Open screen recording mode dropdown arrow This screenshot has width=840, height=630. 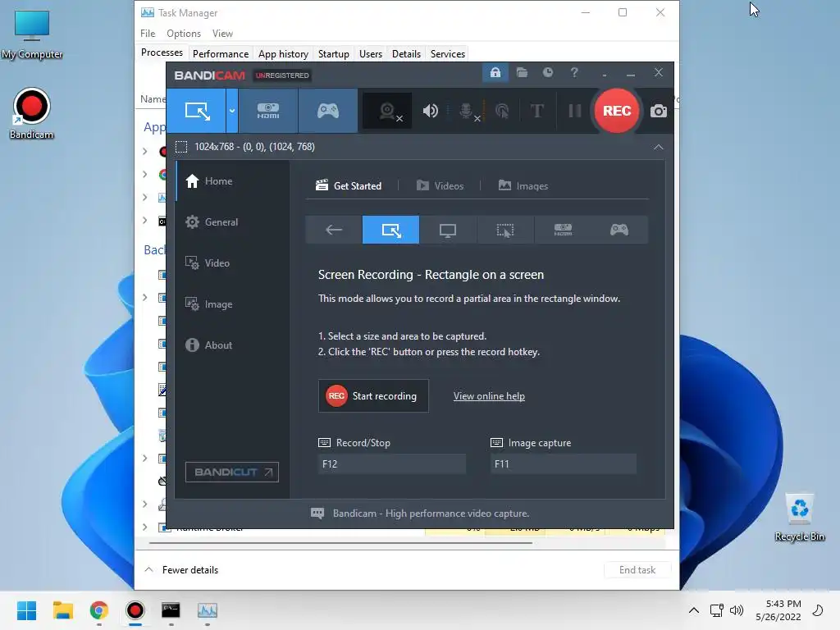(232, 111)
